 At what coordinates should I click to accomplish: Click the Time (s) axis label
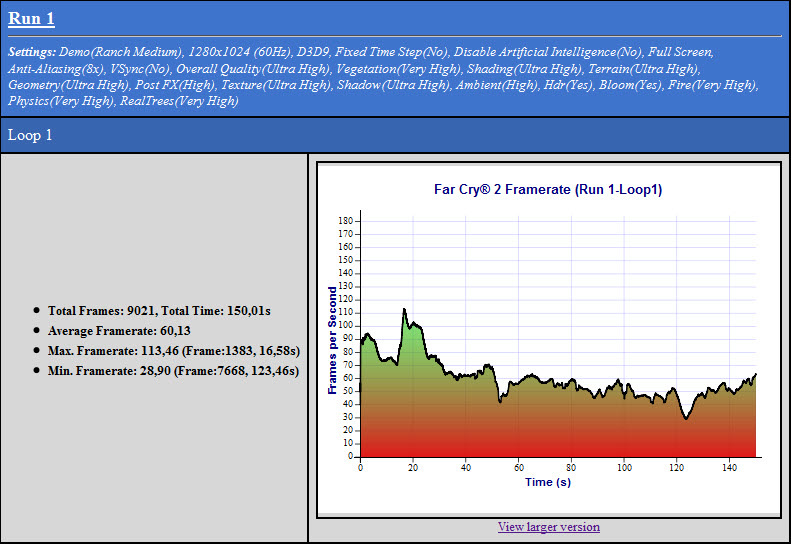548,482
